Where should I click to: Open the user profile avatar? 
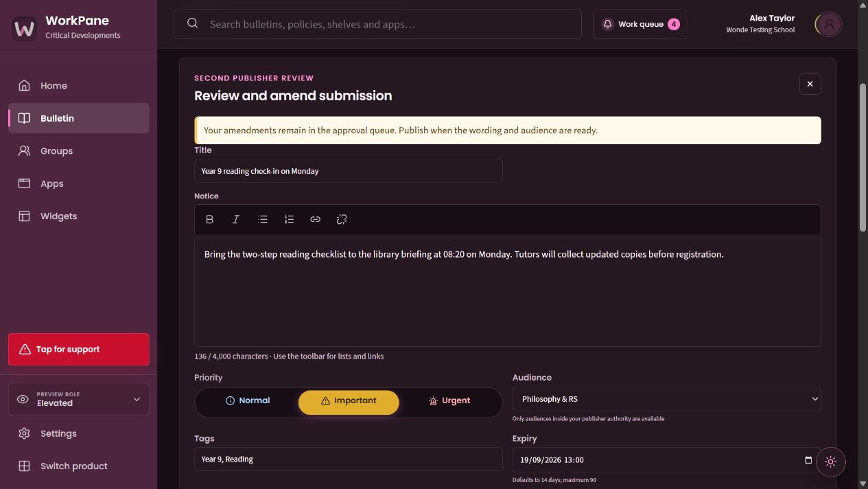[x=829, y=25]
